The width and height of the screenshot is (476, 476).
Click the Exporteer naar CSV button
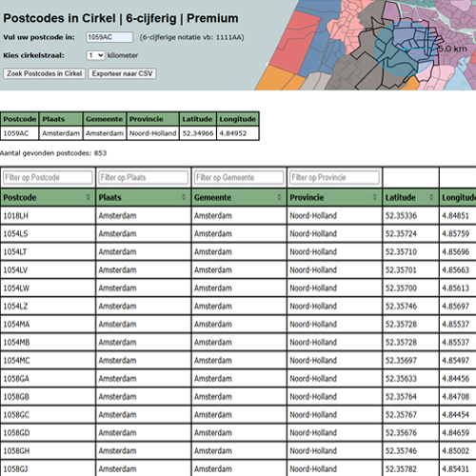click(122, 73)
